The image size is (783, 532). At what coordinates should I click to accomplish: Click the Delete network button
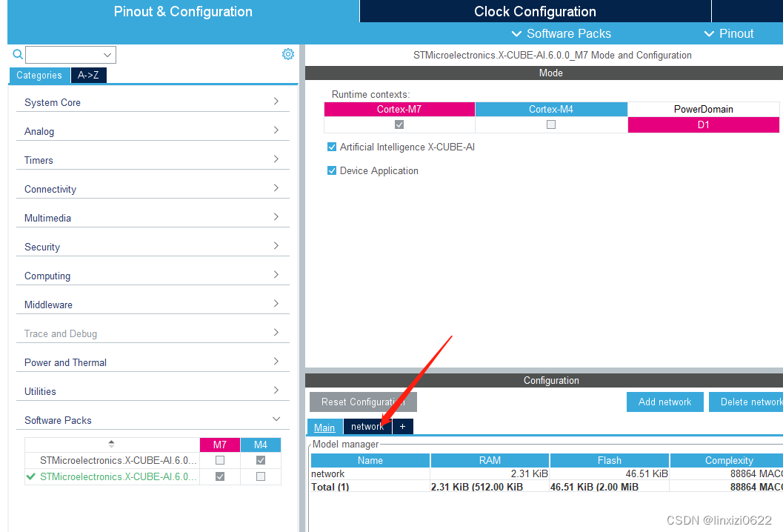click(746, 402)
